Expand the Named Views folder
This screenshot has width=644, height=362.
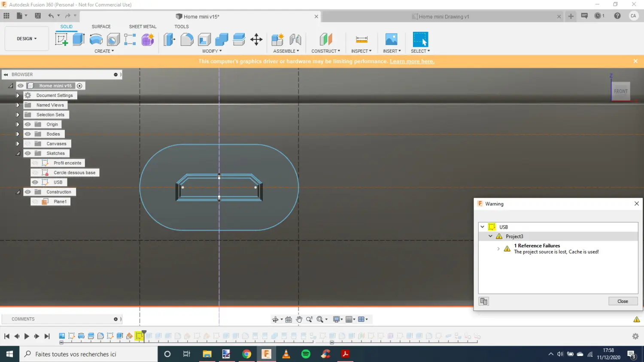(18, 105)
